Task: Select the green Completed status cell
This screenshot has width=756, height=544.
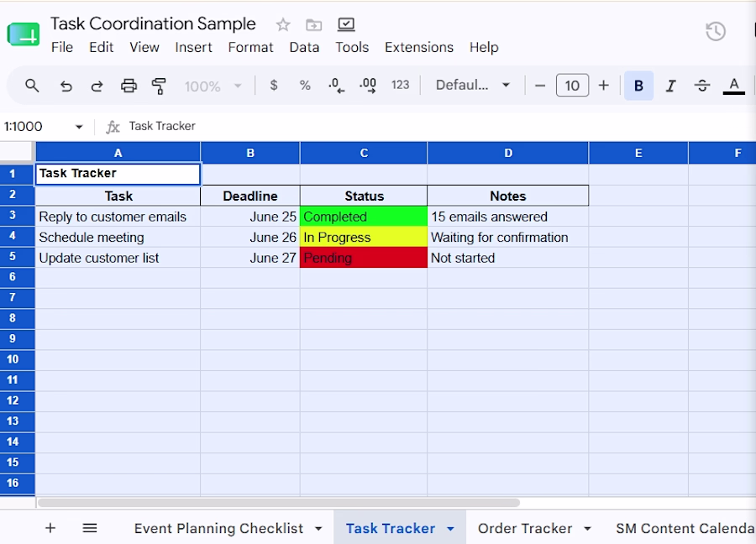Action: click(x=364, y=217)
